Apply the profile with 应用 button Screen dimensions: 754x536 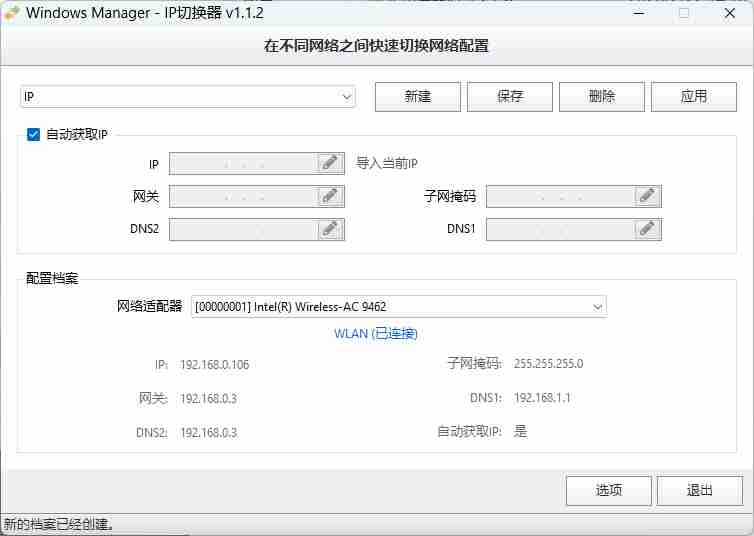click(694, 97)
